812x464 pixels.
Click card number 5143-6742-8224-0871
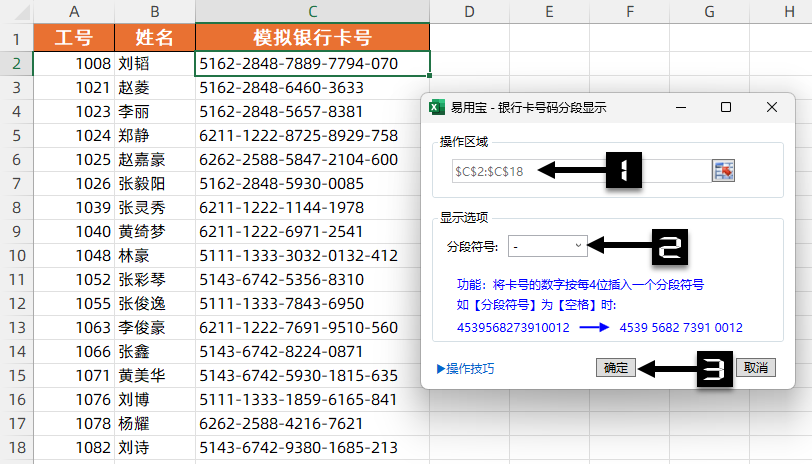(x=312, y=351)
